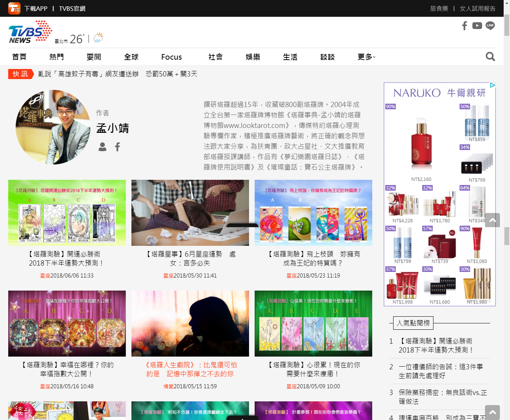This screenshot has width=510, height=420.
Task: Click the 快訊 red label
Action: point(21,74)
